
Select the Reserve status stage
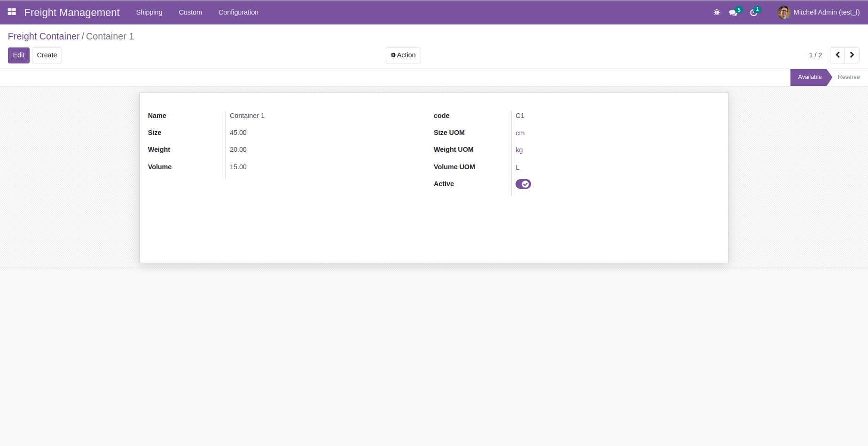[849, 77]
